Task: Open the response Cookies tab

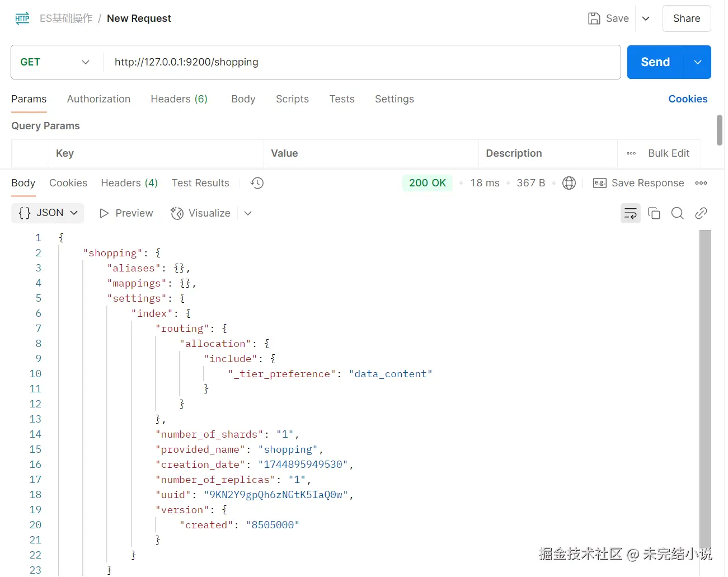Action: pos(68,183)
